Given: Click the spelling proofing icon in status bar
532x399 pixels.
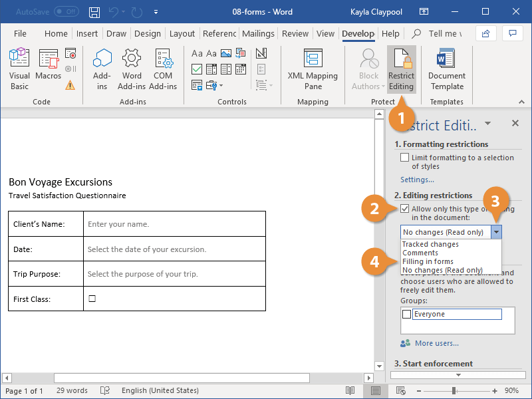Looking at the screenshot, I should coord(105,390).
